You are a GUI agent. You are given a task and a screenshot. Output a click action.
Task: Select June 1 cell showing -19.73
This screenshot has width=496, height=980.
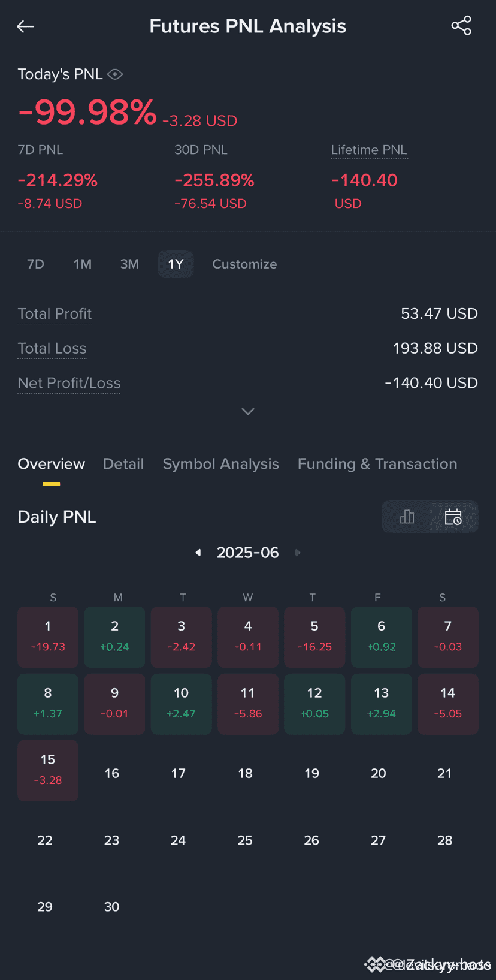pos(48,637)
